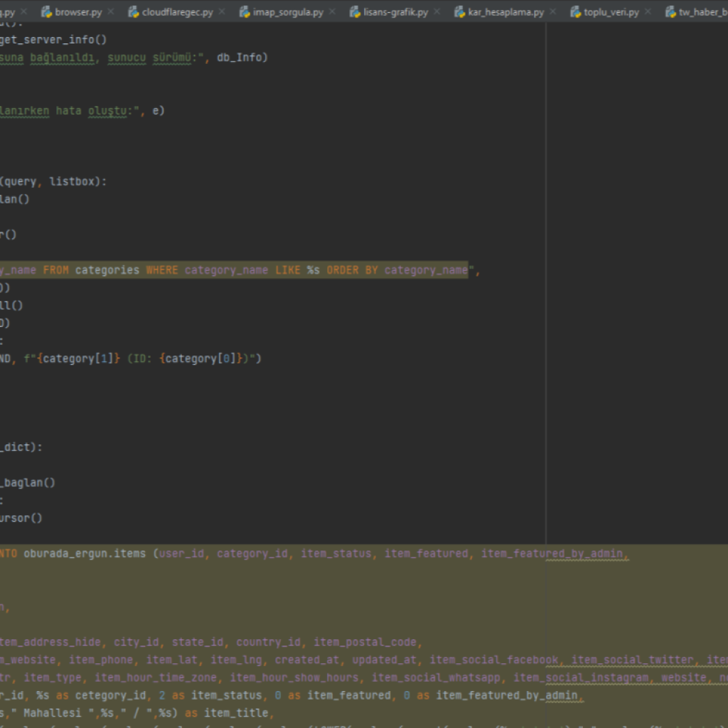The height and width of the screenshot is (728, 728).
Task: Click the 'ursor()' call line
Action: click(x=21, y=518)
